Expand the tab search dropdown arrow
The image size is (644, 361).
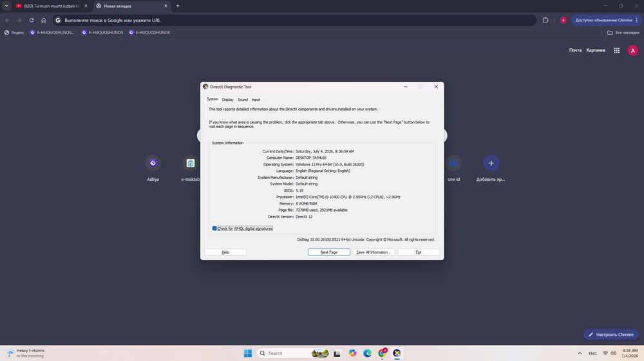pos(6,6)
